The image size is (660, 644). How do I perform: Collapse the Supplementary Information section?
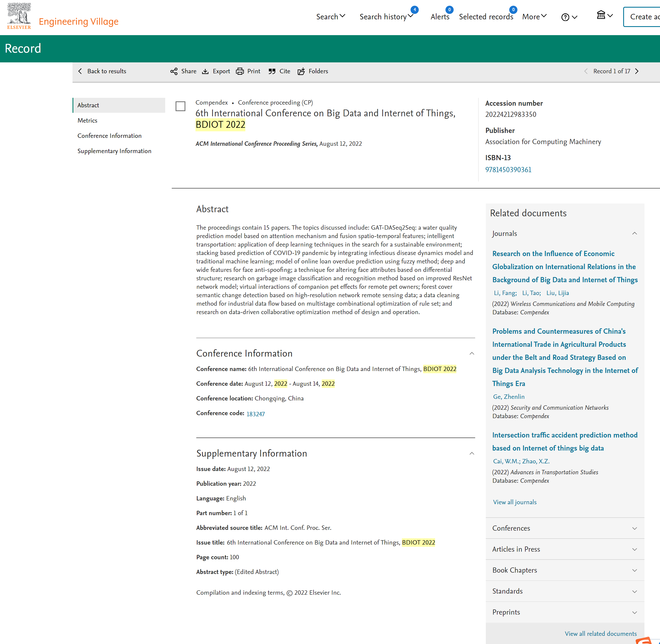coord(472,453)
